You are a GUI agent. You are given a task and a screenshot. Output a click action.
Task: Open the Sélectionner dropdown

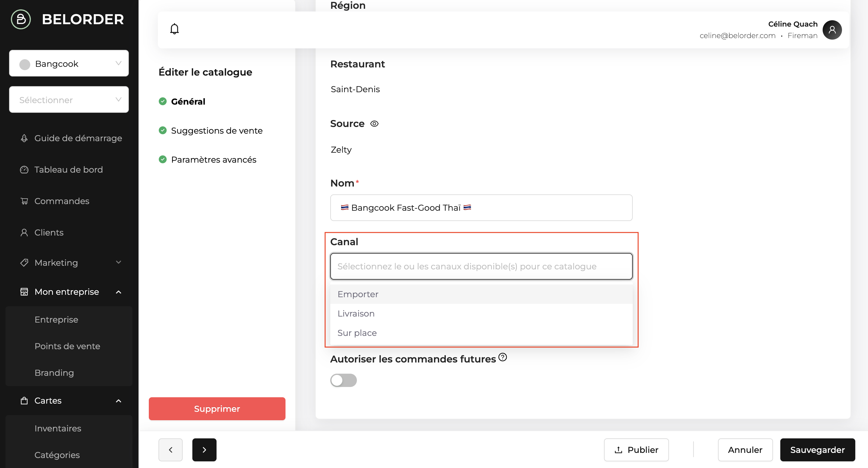tap(69, 100)
